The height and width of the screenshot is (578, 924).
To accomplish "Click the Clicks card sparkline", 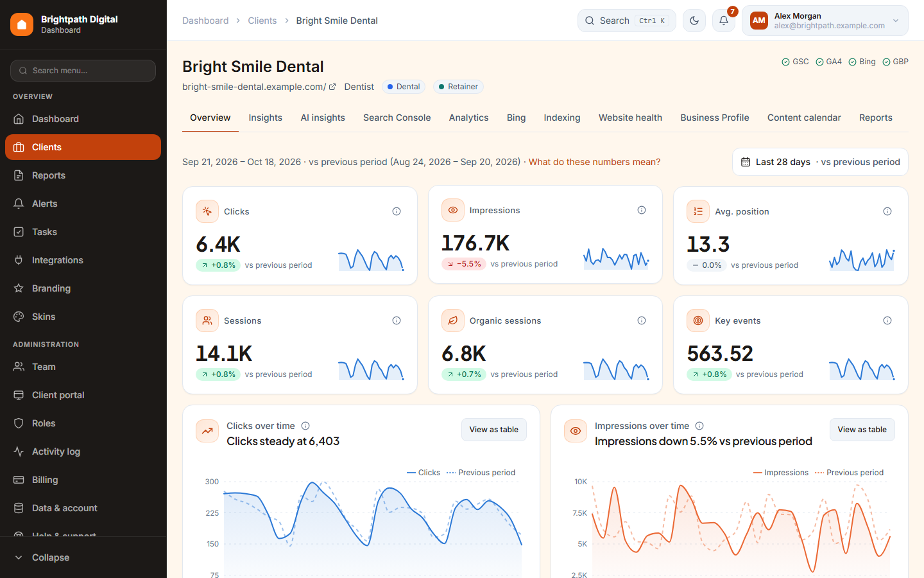I will [372, 260].
